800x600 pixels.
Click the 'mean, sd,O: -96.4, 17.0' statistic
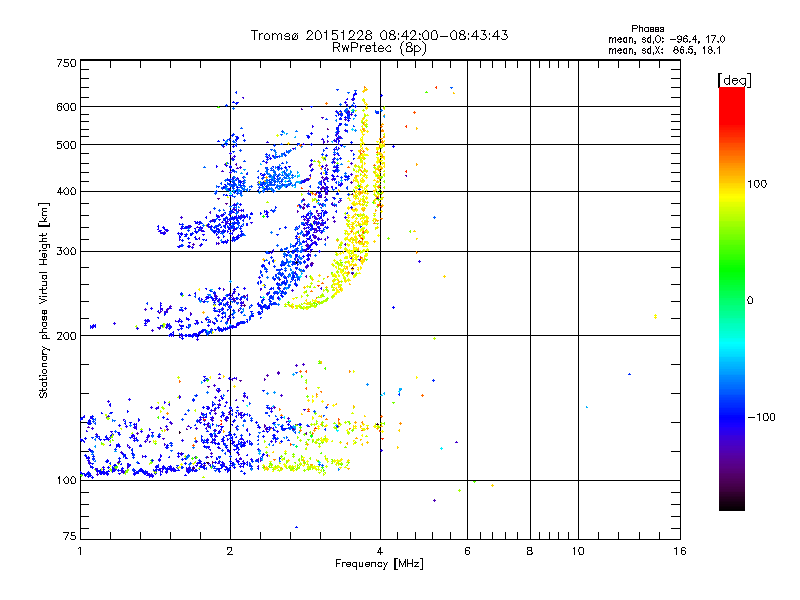(x=666, y=39)
